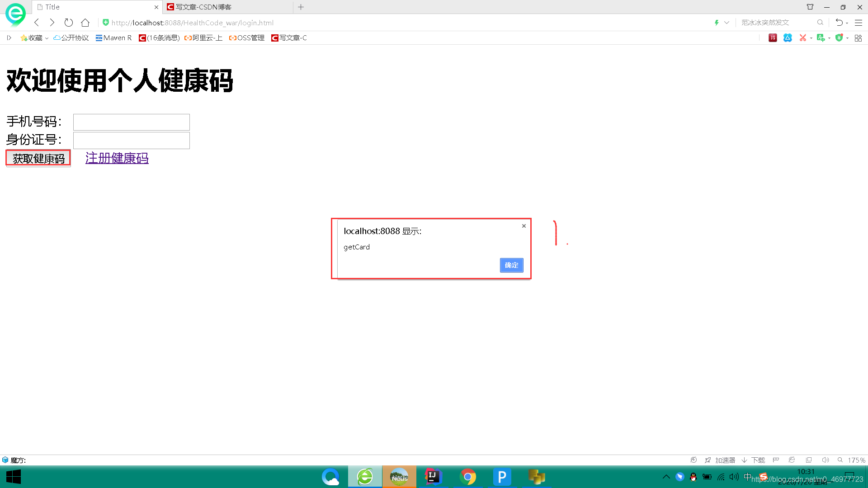Screen dimensions: 868x488
Task: Open the 写文章-C bookmark
Action: tap(289, 38)
